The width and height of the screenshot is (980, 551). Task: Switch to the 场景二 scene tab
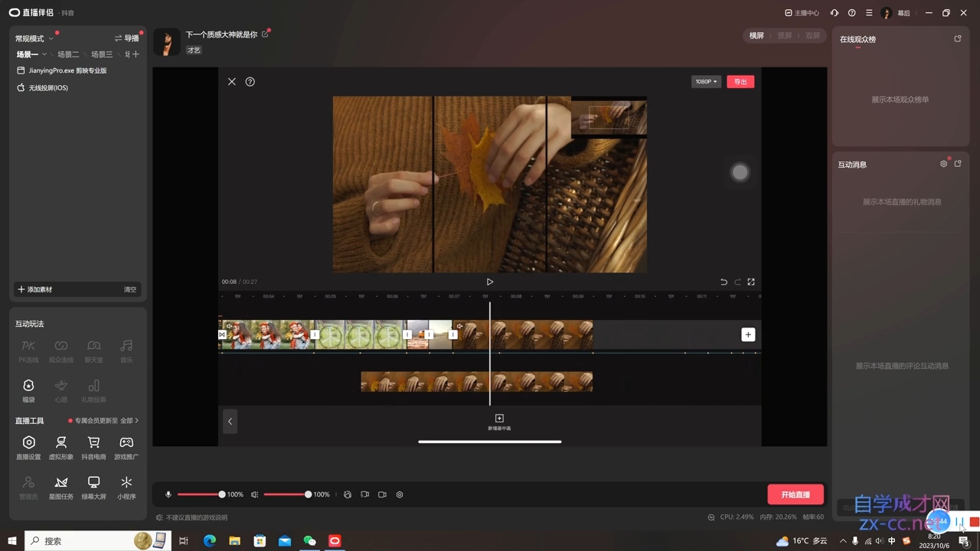click(x=68, y=54)
